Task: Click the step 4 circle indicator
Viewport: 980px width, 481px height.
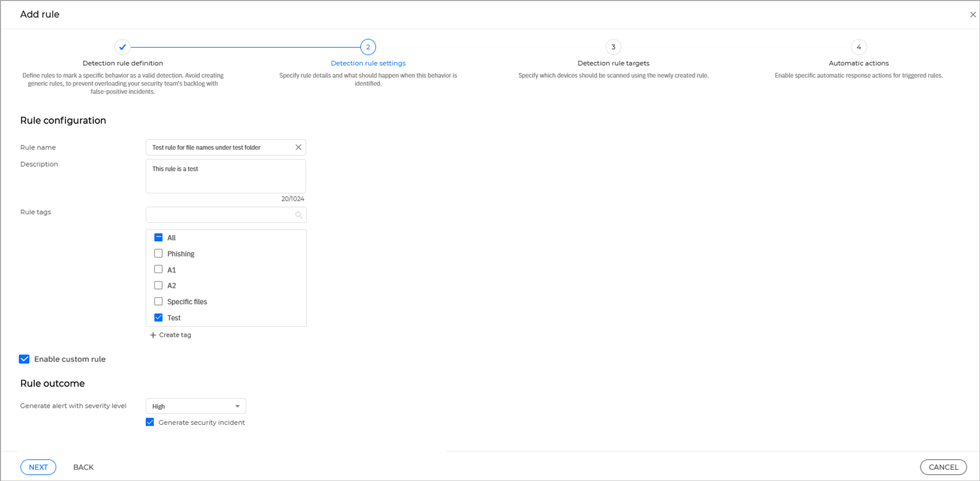Action: (x=859, y=47)
